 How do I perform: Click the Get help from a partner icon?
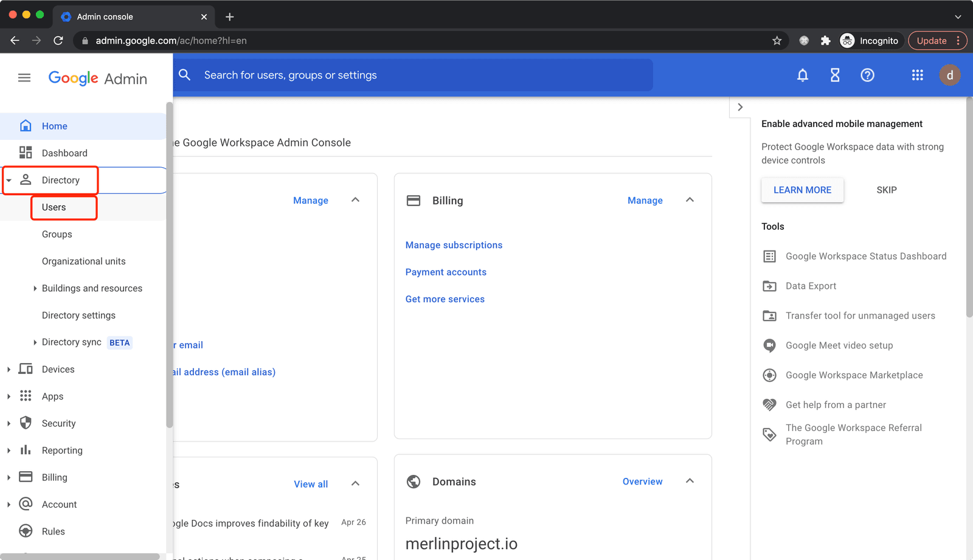769,404
